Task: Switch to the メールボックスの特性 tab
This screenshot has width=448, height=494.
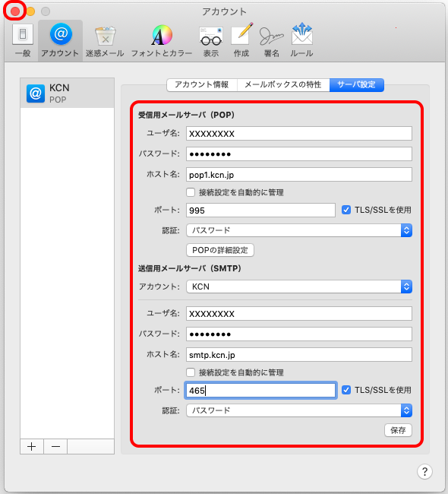Action: point(283,85)
